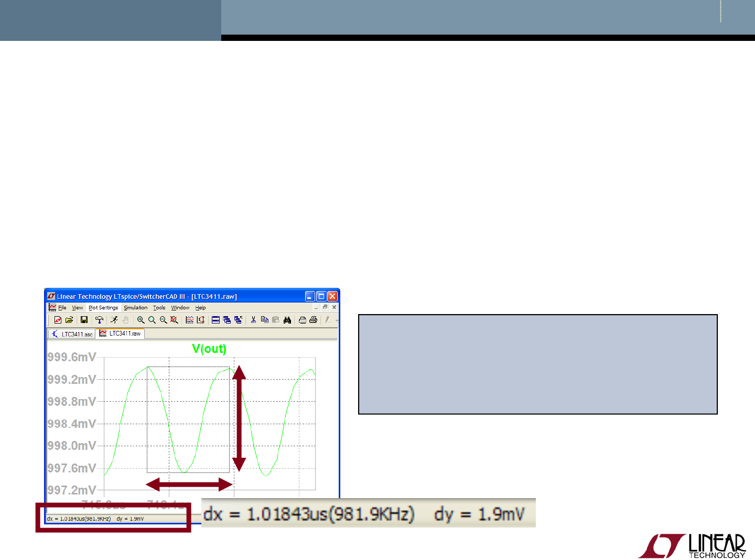Click the Paste clipboard icon
Screen dimensions: 755x560
276,320
